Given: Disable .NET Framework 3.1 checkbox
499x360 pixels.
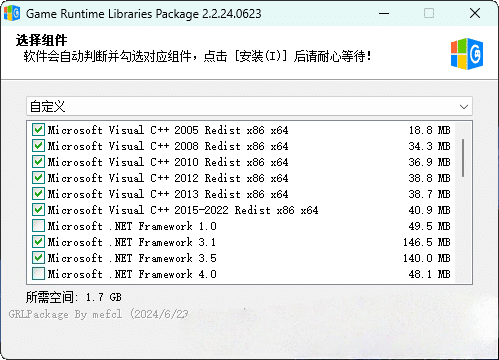Looking at the screenshot, I should (38, 242).
